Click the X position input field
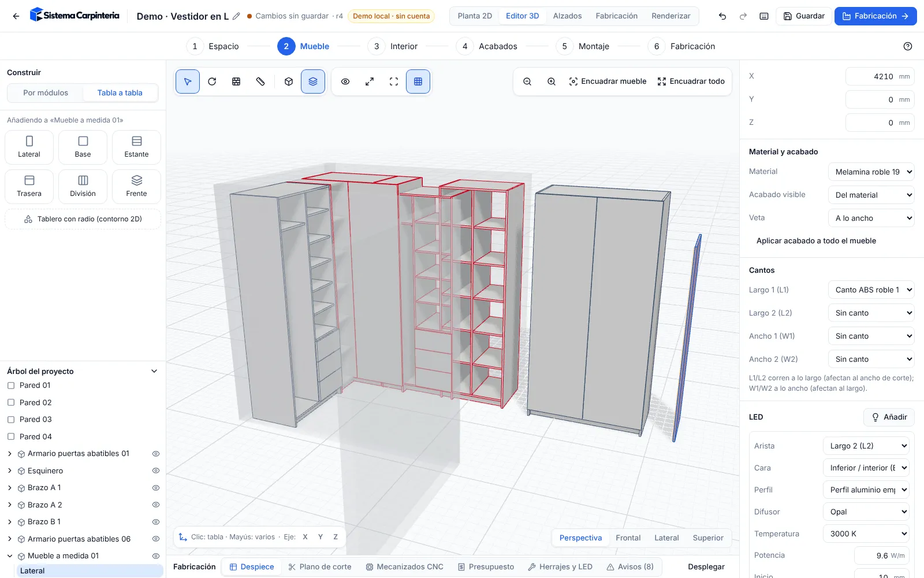 880,76
